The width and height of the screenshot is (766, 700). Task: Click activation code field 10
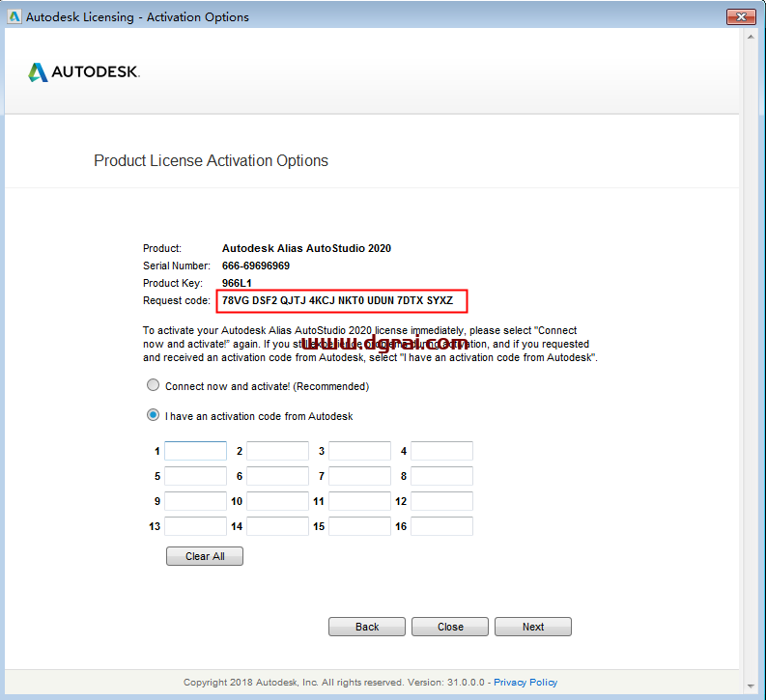click(277, 501)
